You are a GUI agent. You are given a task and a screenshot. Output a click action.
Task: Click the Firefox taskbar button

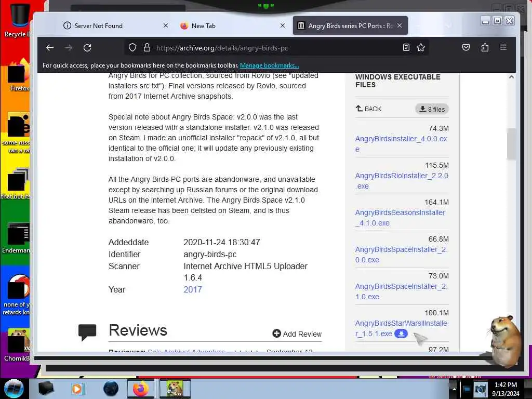[141, 389]
